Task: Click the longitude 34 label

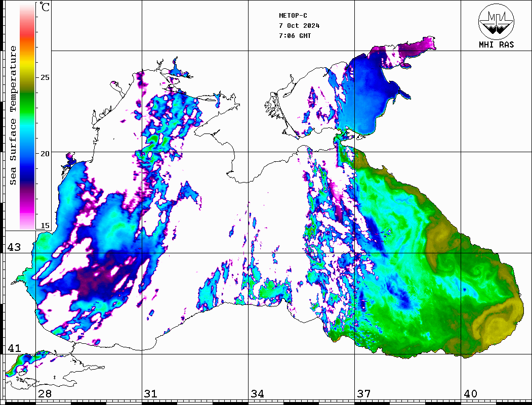Action: (257, 394)
